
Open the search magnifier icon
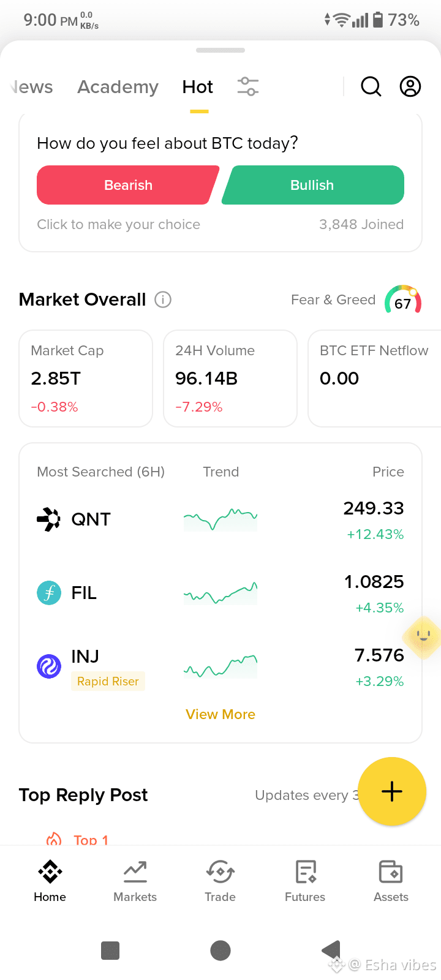pyautogui.click(x=371, y=87)
